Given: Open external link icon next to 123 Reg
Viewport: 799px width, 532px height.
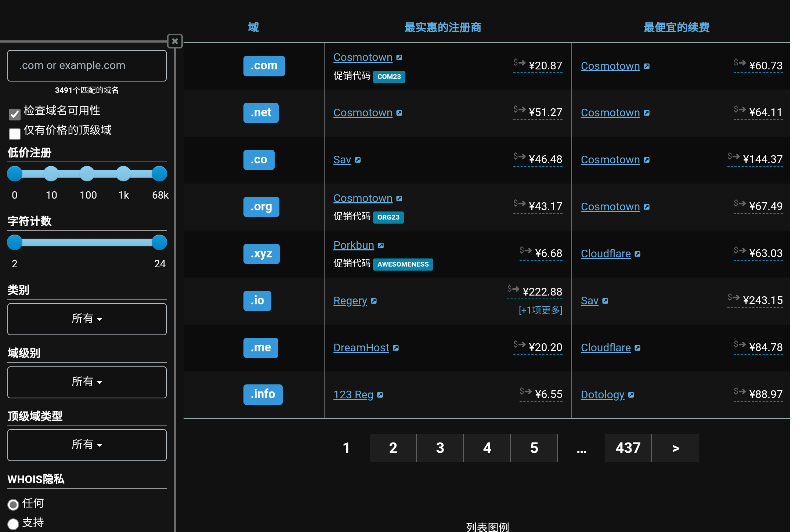Looking at the screenshot, I should click(380, 395).
